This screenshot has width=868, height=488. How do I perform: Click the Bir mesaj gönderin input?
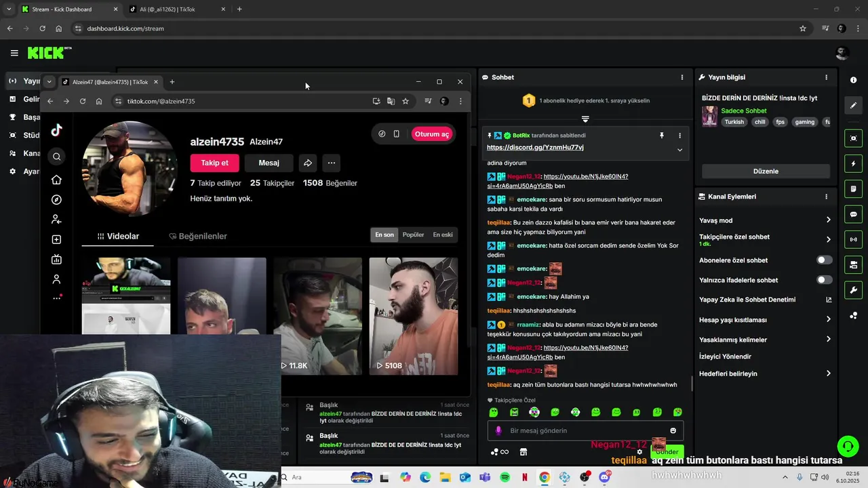coord(585,430)
